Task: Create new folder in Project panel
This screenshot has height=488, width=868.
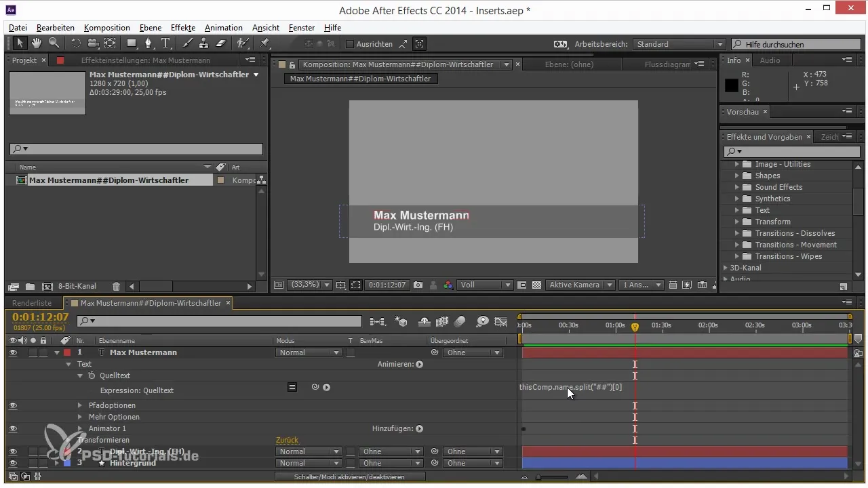Action: click(x=30, y=287)
